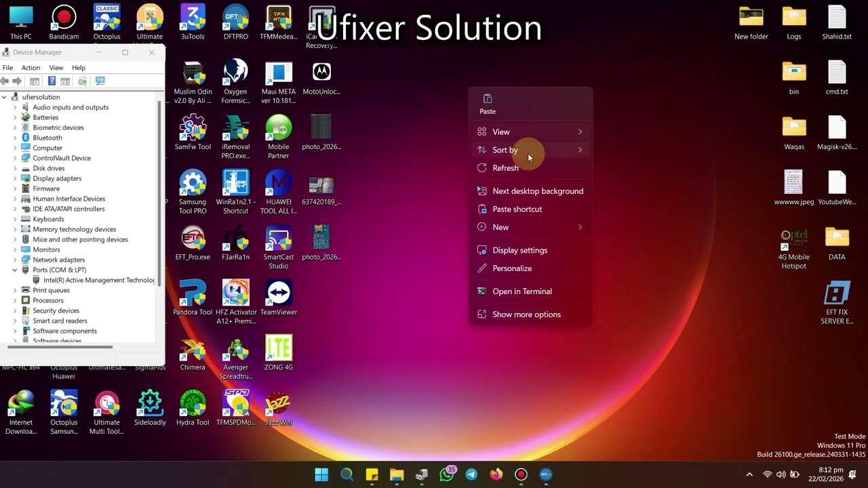Click the Device Manager vertical scrollbar
The image size is (868, 488).
(x=160, y=193)
